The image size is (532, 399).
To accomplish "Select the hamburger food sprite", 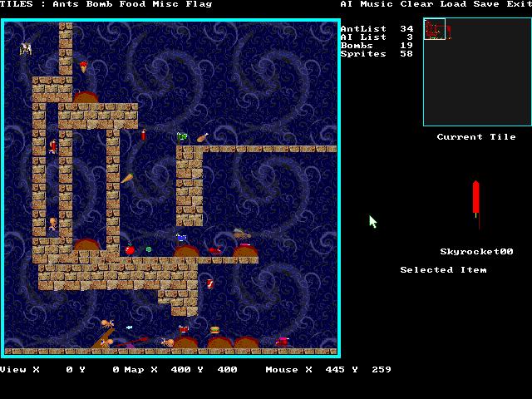I will (x=214, y=330).
